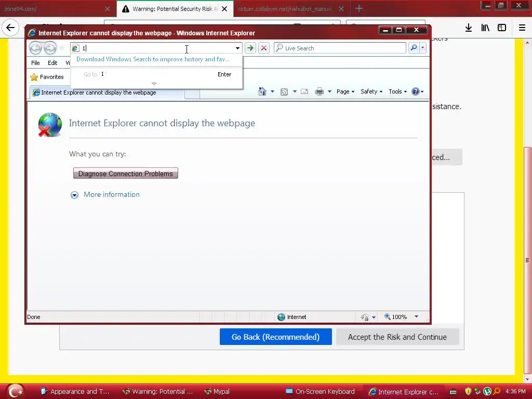Click the Start button with crescent flag
This screenshot has height=399, width=532.
tap(16, 391)
